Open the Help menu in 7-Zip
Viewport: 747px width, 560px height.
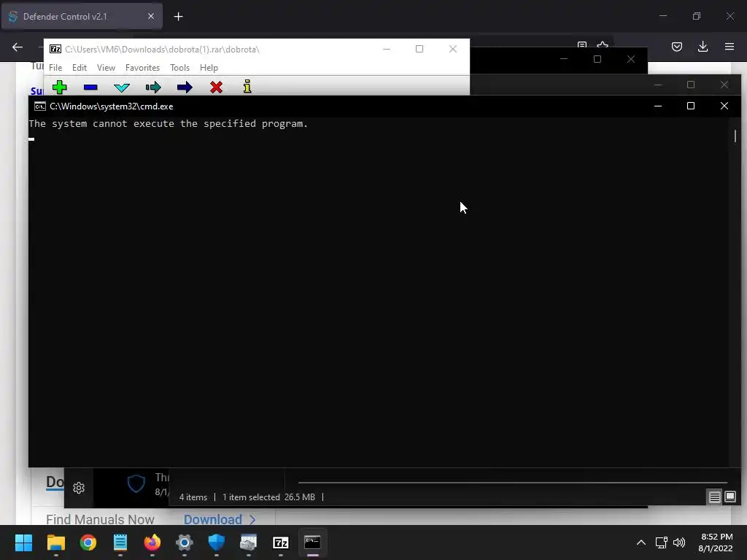209,68
